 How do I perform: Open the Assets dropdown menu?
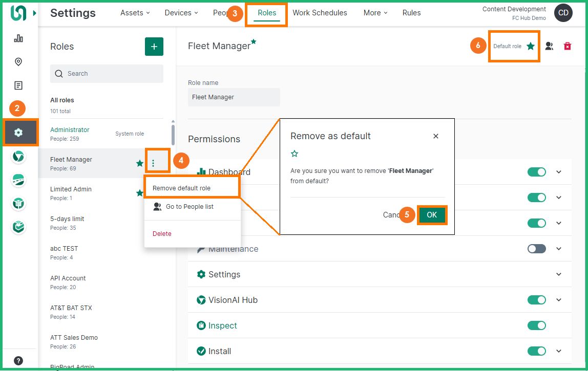[135, 13]
